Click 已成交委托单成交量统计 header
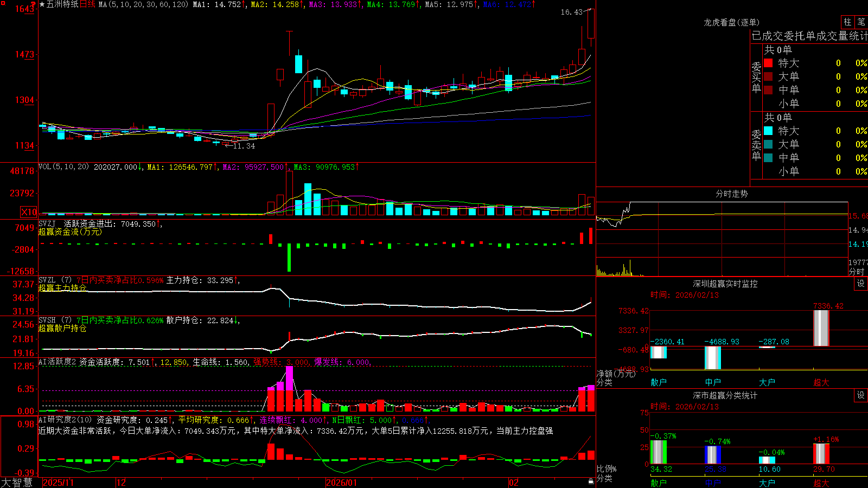 pos(809,36)
